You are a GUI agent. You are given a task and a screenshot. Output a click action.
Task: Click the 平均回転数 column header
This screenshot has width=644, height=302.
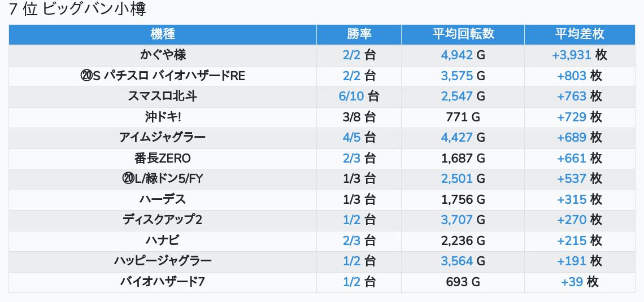click(x=463, y=34)
